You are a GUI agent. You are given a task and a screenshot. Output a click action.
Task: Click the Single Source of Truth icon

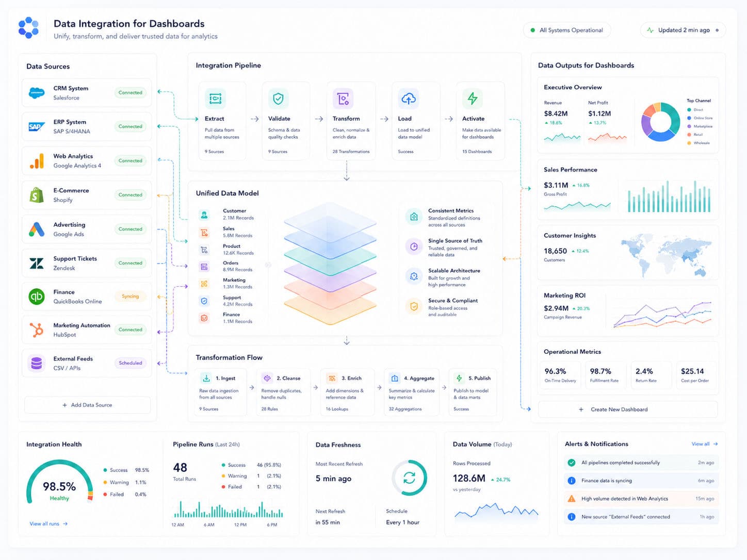point(414,247)
